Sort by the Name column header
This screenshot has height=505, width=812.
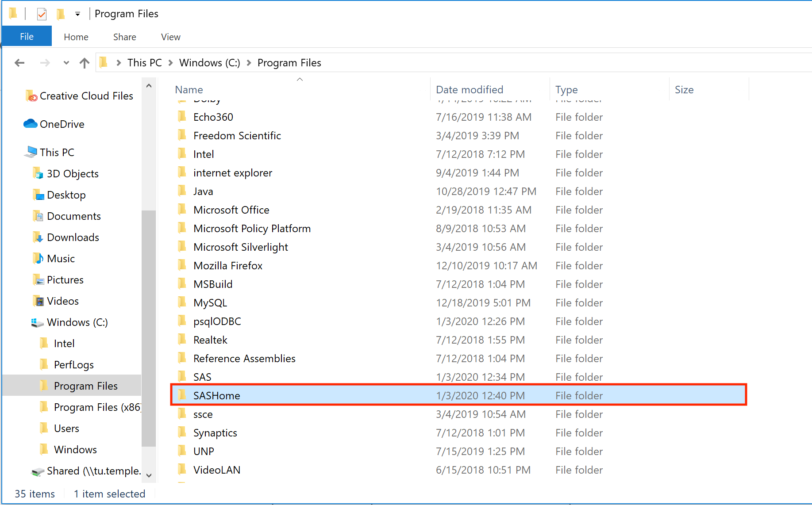(189, 90)
